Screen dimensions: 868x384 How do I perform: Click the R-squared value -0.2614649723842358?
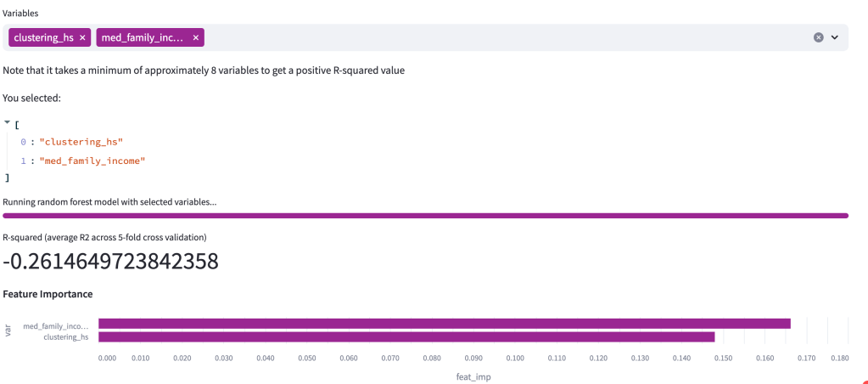coord(110,262)
